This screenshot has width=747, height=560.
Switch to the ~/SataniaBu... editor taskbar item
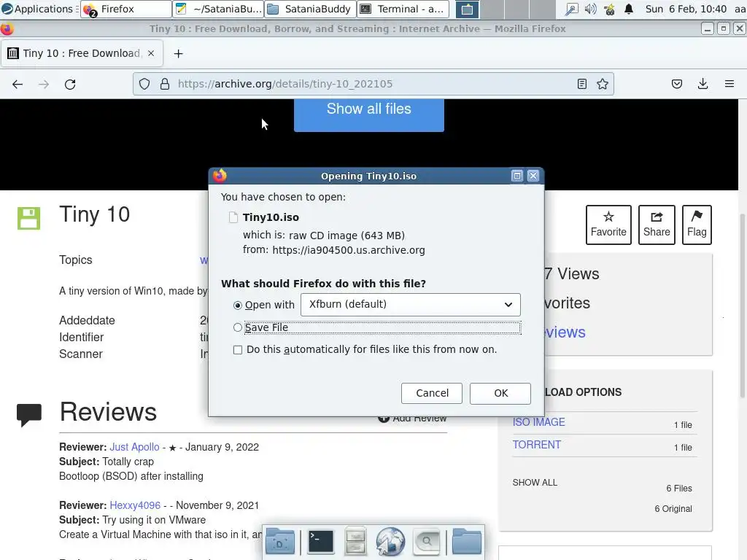pyautogui.click(x=217, y=9)
